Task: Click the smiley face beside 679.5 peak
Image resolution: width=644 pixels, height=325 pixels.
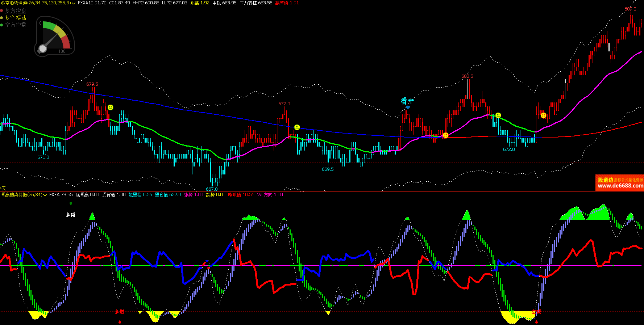Action: tap(111, 107)
